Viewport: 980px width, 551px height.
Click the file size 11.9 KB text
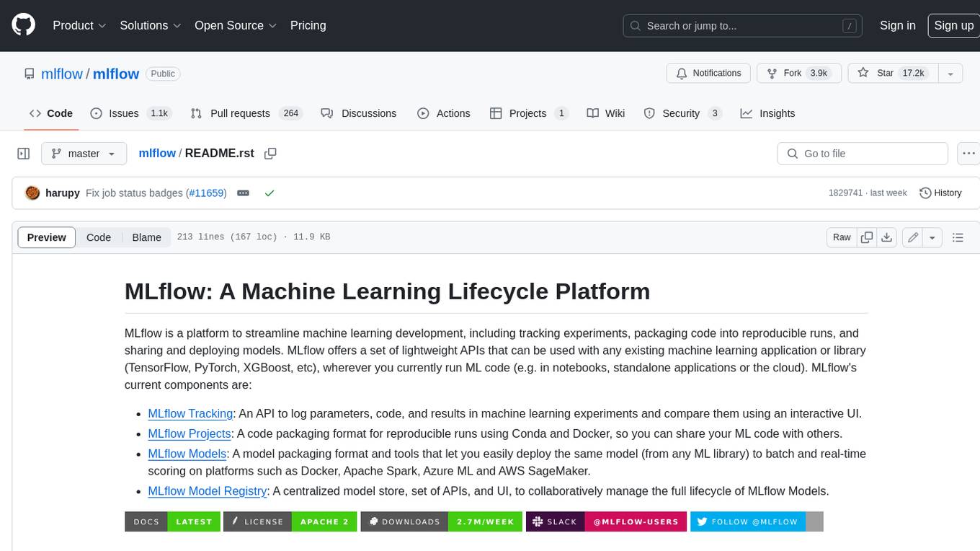(x=312, y=237)
